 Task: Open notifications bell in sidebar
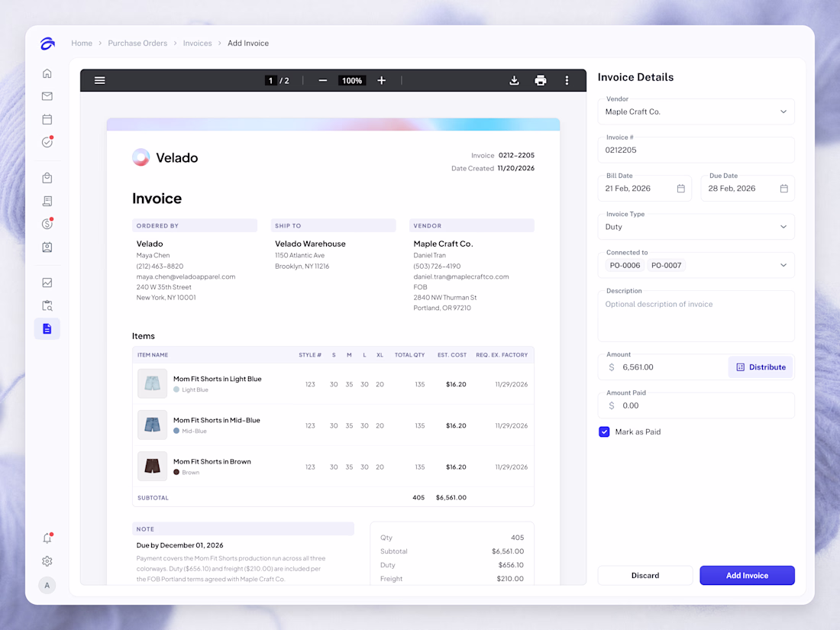click(x=47, y=538)
